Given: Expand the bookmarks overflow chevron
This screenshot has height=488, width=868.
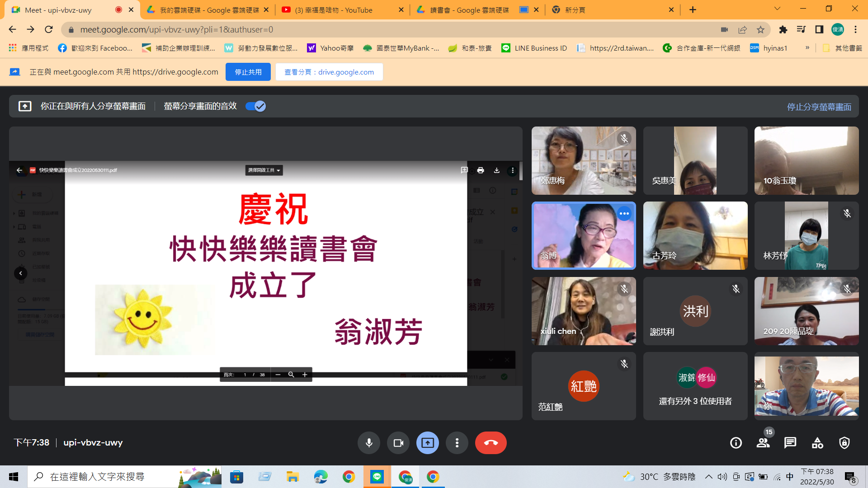Looking at the screenshot, I should pyautogui.click(x=807, y=48).
